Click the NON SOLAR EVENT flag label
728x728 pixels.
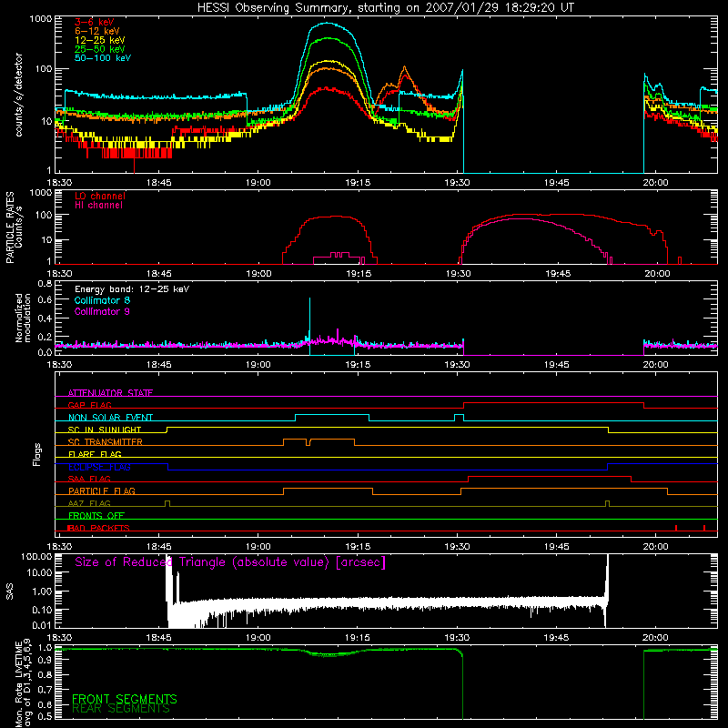110,418
